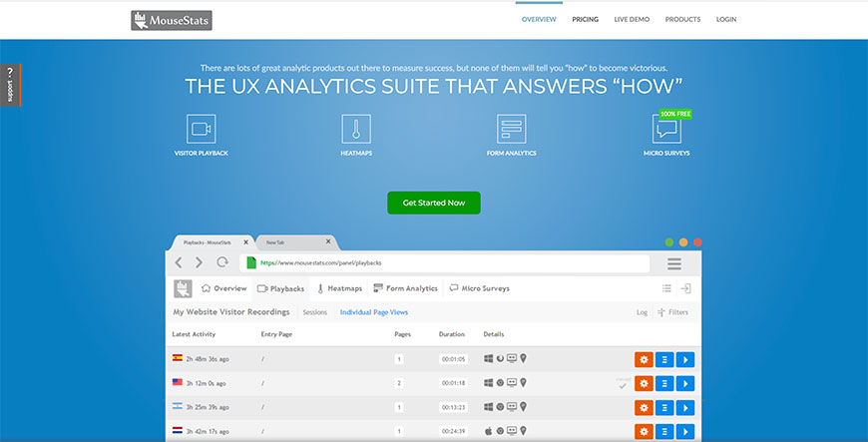
Task: Click the orange settings gear in first row
Action: pos(644,359)
